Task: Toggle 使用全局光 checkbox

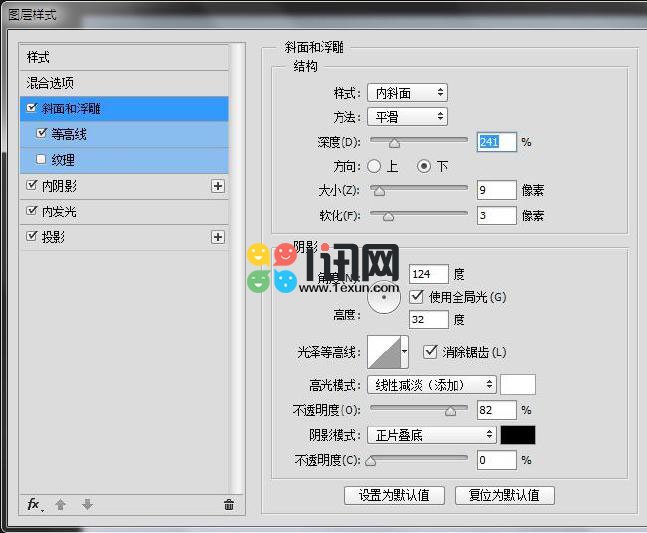Action: tap(416, 297)
